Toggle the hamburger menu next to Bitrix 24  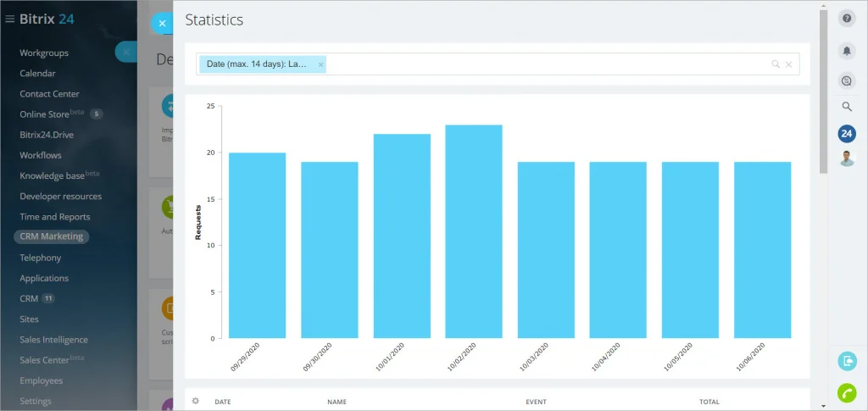tap(9, 19)
